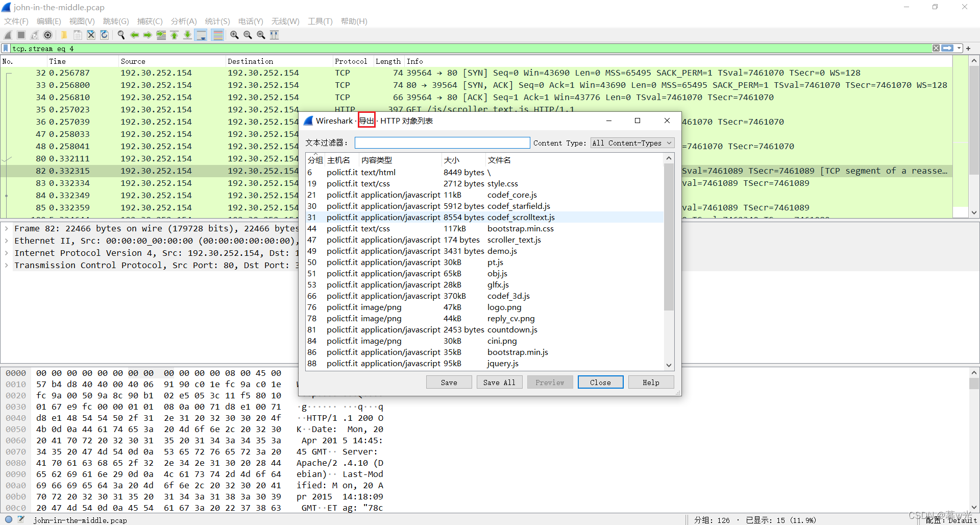Toggle packet list colorization
The width and height of the screenshot is (980, 525).
(x=218, y=35)
